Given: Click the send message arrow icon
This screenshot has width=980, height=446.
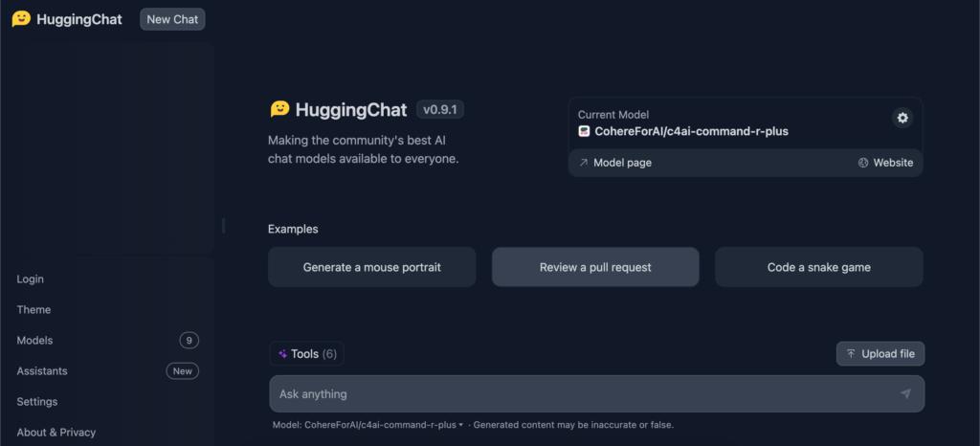Looking at the screenshot, I should pos(905,393).
